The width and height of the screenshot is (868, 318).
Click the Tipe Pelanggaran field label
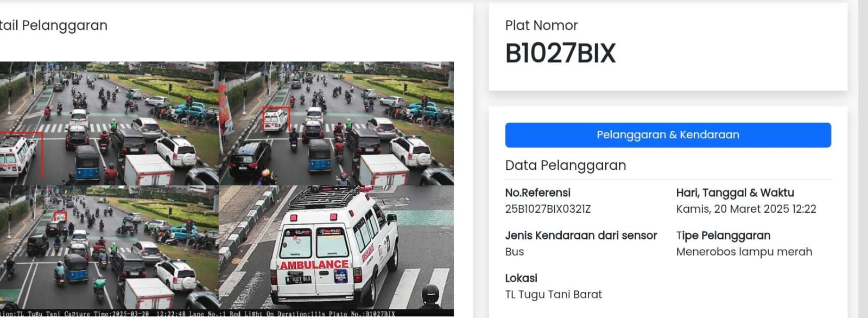[x=723, y=236]
